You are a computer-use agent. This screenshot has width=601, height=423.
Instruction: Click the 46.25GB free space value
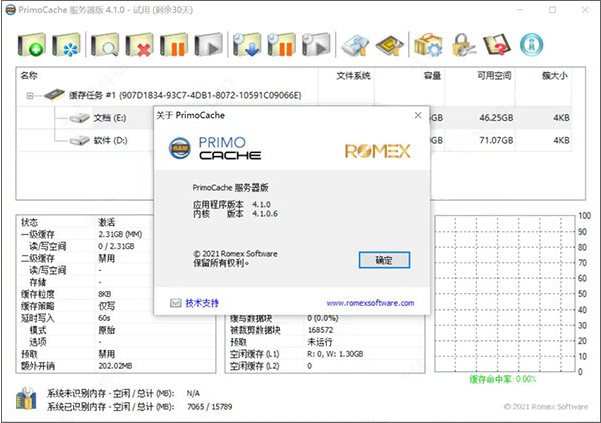pos(496,118)
